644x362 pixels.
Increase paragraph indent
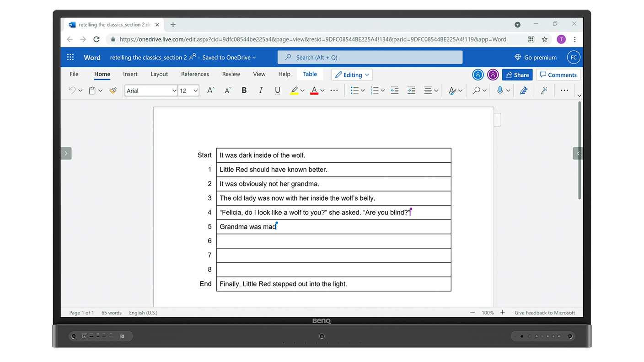tap(411, 90)
